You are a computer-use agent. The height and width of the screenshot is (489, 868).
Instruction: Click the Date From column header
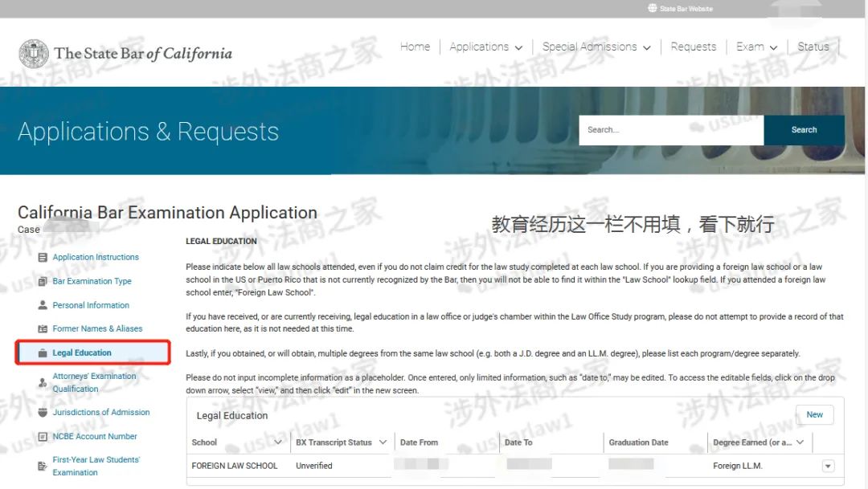click(x=419, y=442)
